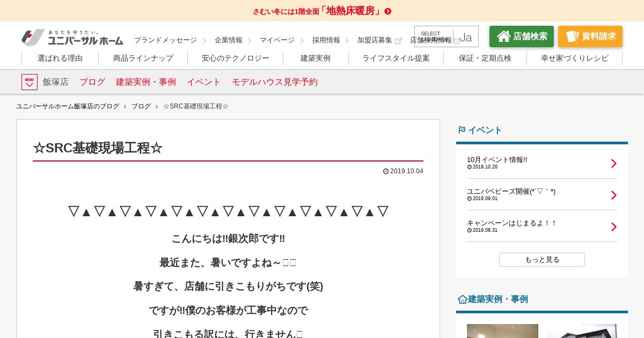
Task: Click the ブログ breadcrumb link
Action: click(x=141, y=106)
